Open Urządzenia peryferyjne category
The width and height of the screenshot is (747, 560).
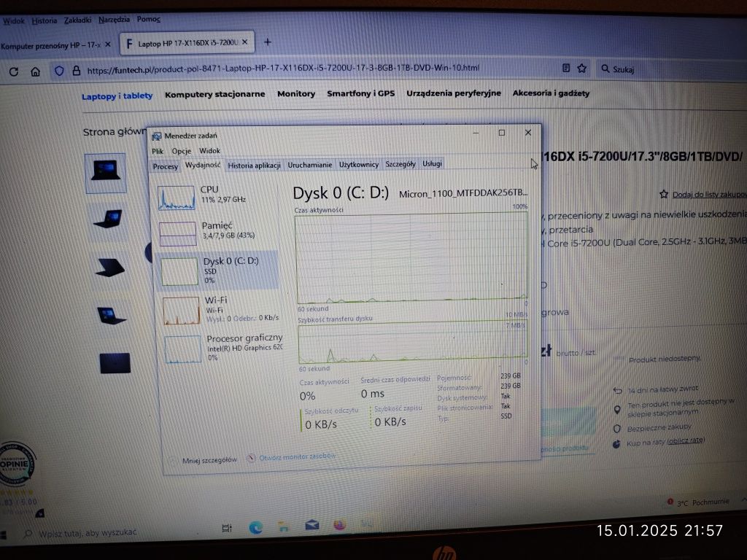454,93
